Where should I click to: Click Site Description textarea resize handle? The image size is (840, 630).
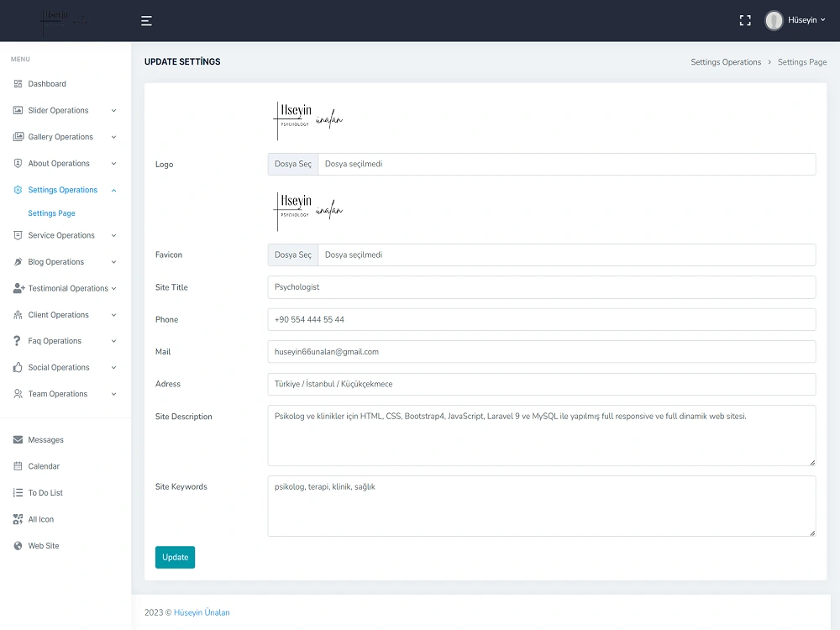[x=812, y=462]
